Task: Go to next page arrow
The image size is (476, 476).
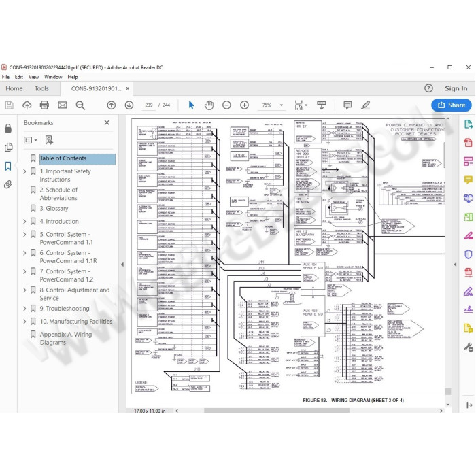Action: point(129,105)
